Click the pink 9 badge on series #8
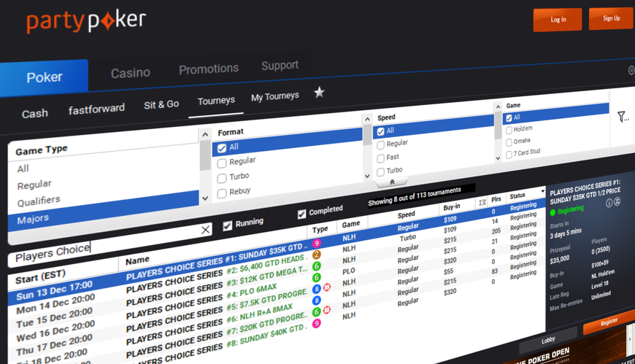 (317, 323)
